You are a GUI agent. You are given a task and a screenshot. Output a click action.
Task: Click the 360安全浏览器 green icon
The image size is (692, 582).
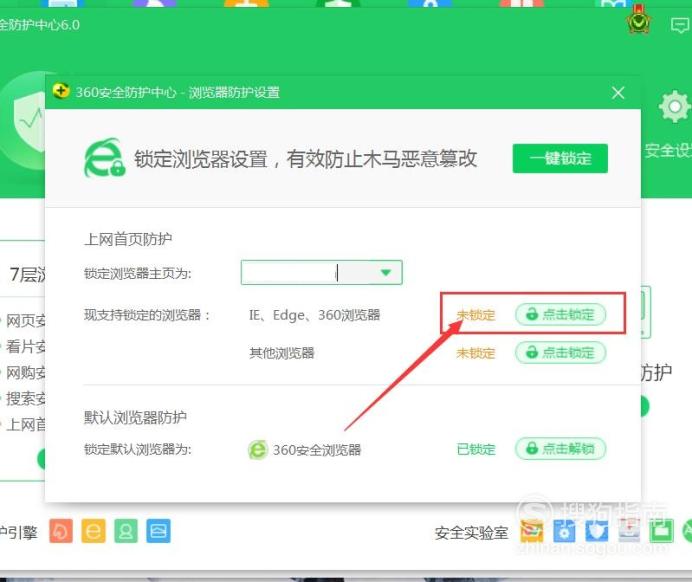[x=258, y=450]
